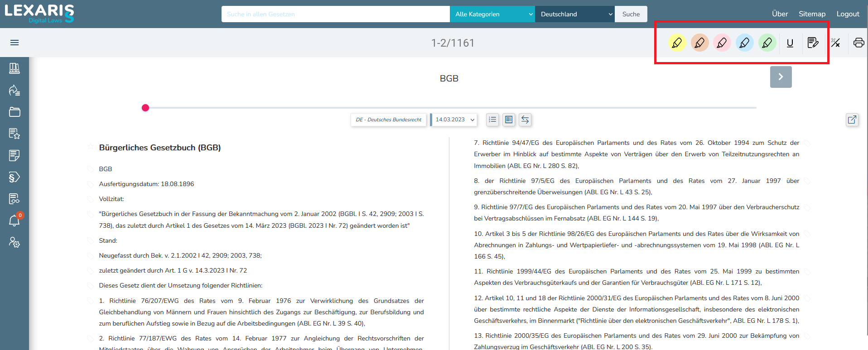868x350 pixels.
Task: Open the notifications bell icon
Action: tap(14, 221)
